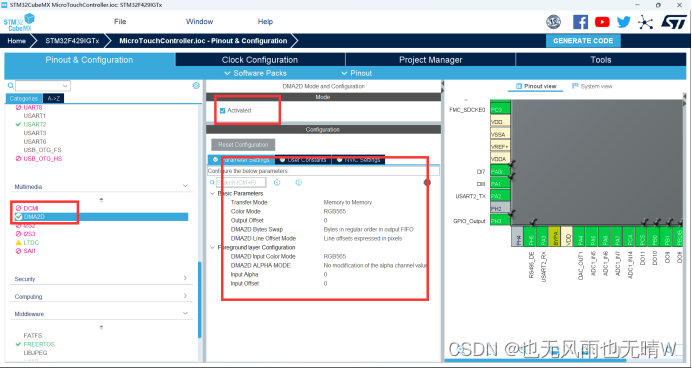The width and height of the screenshot is (692, 368).
Task: Open the Project Manager tab
Action: point(430,60)
